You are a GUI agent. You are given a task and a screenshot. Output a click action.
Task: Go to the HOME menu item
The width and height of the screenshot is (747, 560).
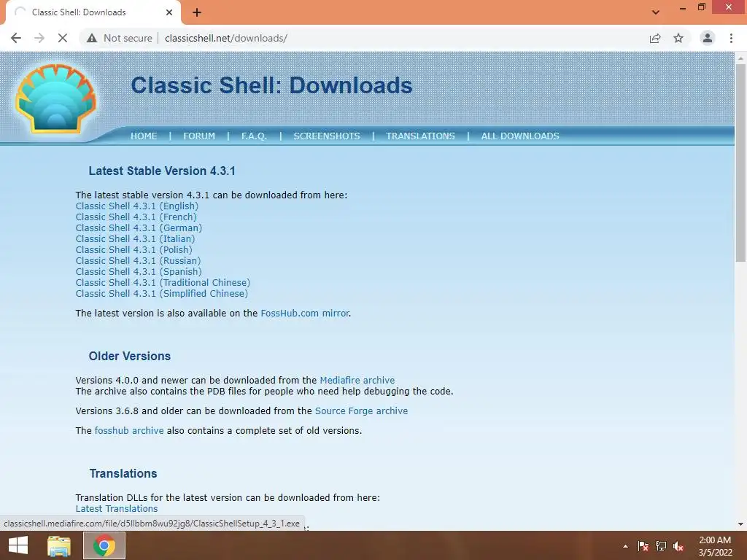click(x=144, y=136)
